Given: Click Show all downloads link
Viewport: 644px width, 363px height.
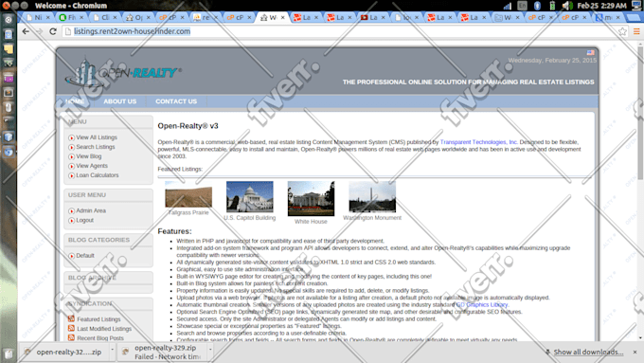Looking at the screenshot, I should coord(588,352).
